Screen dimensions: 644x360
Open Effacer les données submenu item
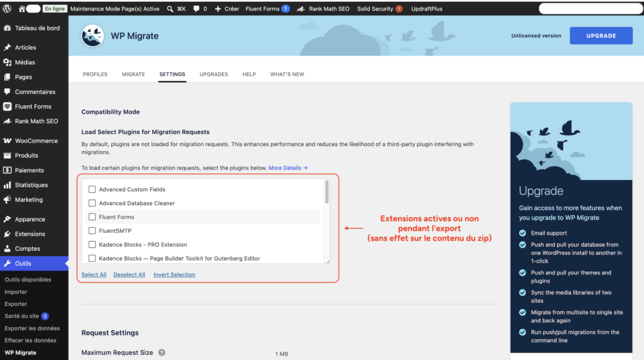tap(30, 340)
